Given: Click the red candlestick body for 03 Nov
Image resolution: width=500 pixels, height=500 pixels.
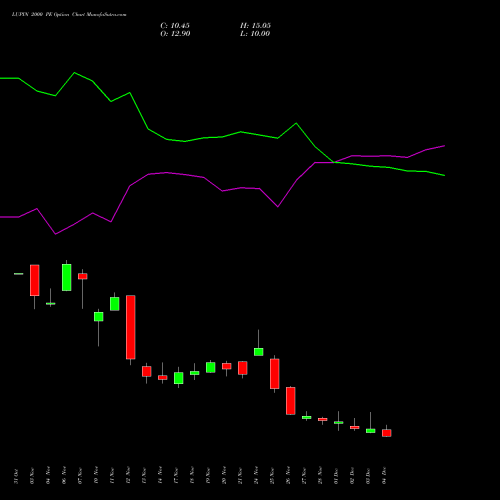Looking at the screenshot, I should coord(35,280).
